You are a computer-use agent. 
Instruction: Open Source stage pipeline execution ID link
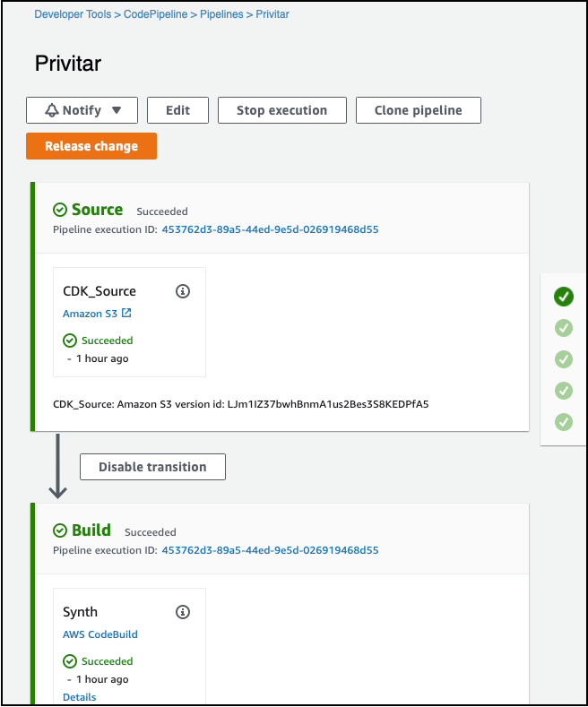[x=270, y=229]
